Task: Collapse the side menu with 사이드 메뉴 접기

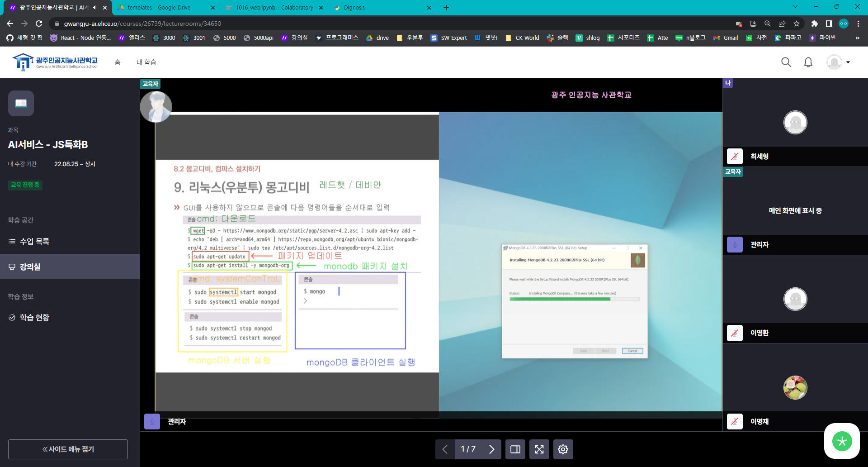Action: point(68,449)
